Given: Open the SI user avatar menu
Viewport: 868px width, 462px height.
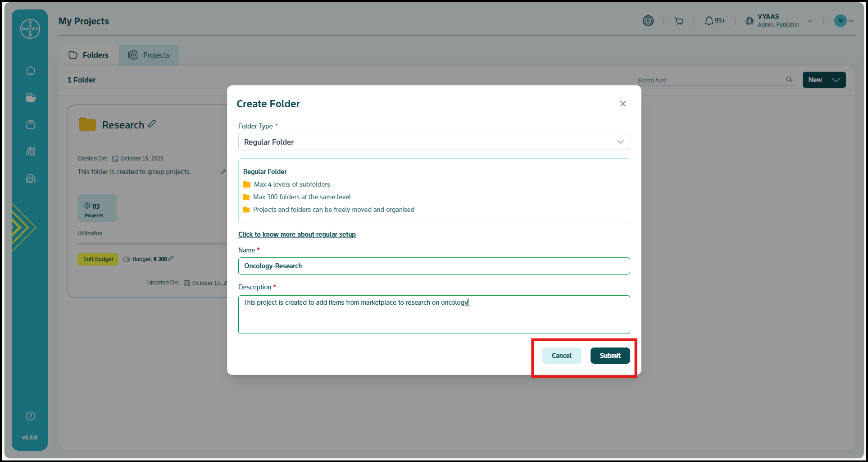Looking at the screenshot, I should tap(844, 21).
